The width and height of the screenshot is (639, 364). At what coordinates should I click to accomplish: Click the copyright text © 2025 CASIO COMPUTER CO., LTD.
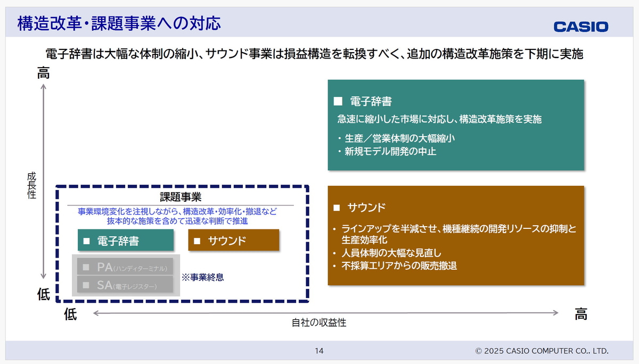pos(542,351)
